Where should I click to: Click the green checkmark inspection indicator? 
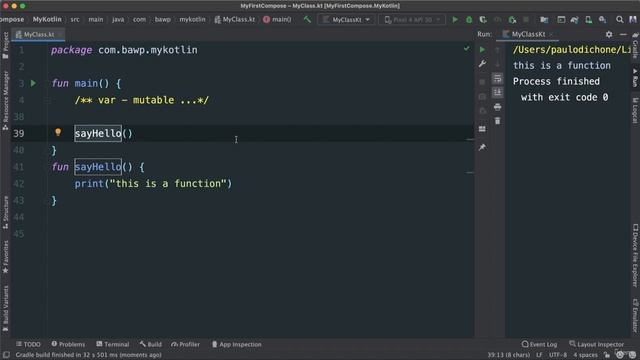point(467,49)
